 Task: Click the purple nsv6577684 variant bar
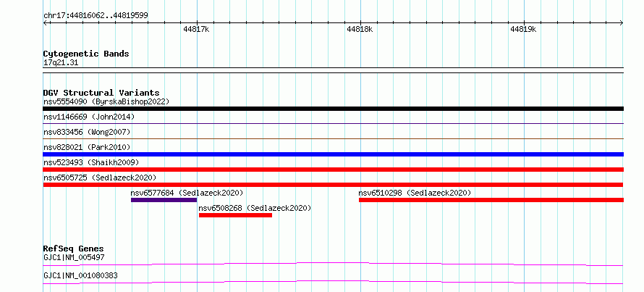click(164, 200)
